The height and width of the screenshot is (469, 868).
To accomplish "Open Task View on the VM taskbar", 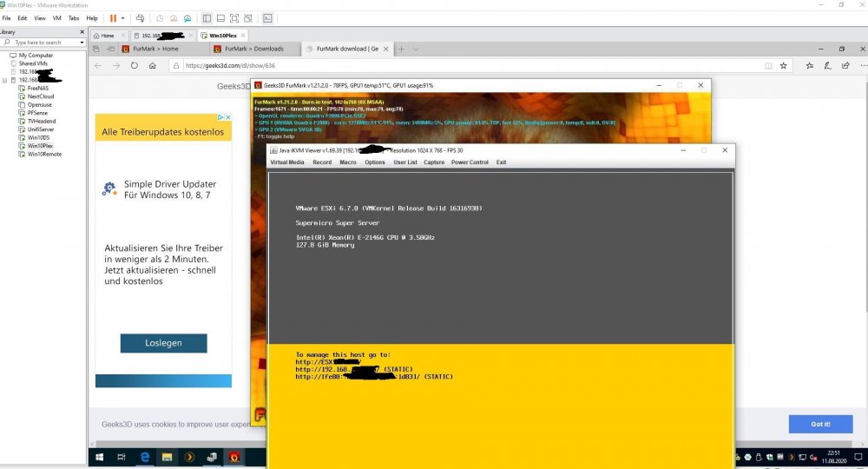I will pos(122,458).
